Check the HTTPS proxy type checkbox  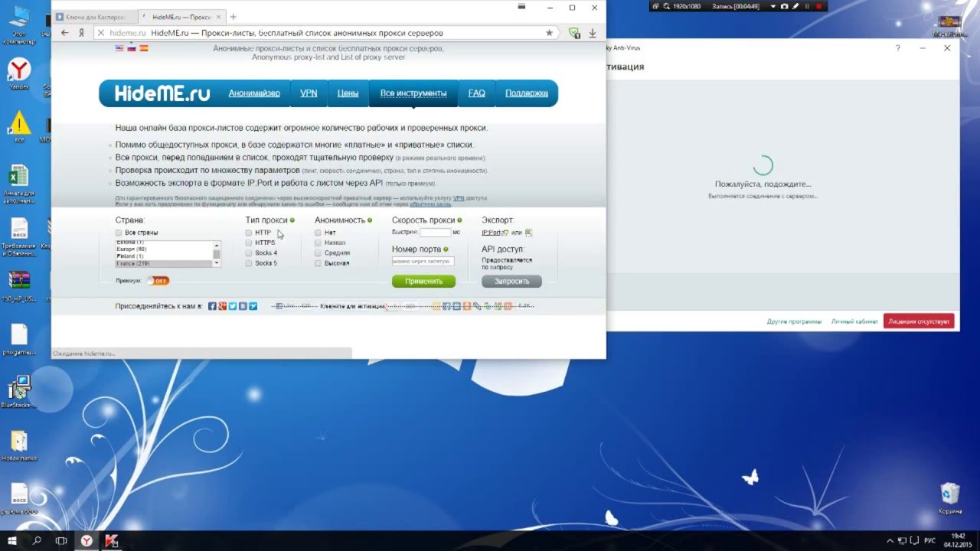coord(249,243)
